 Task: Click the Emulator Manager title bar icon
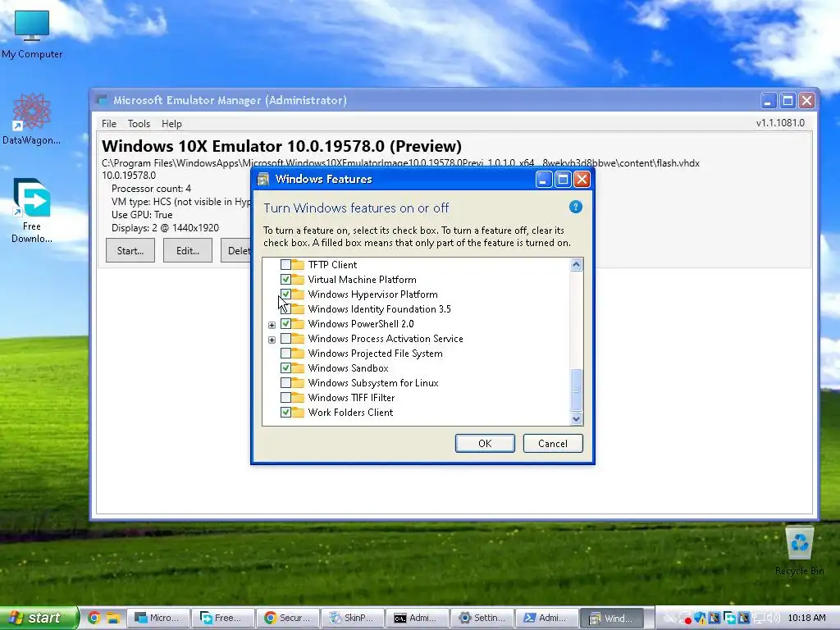point(101,99)
